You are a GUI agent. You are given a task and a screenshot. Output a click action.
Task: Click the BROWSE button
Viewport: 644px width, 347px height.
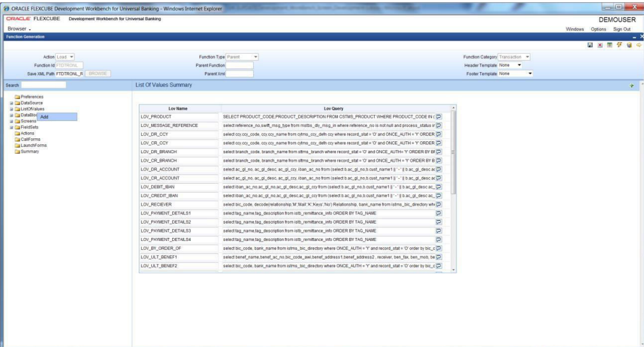(x=98, y=73)
